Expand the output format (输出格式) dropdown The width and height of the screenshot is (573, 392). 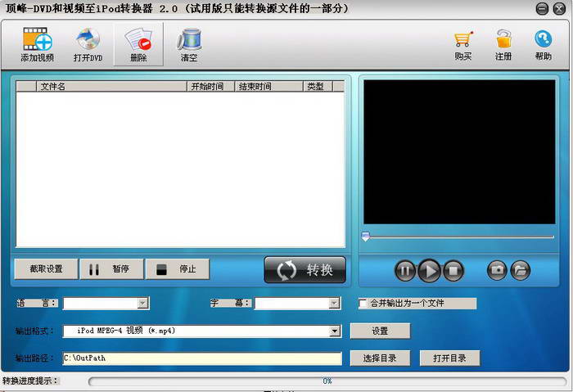click(334, 331)
